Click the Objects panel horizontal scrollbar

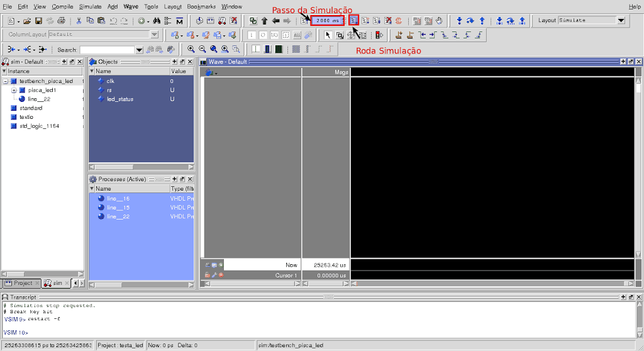click(x=142, y=167)
